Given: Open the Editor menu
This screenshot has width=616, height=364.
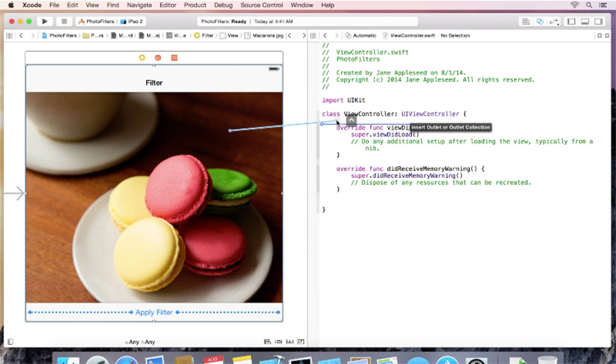Looking at the screenshot, I should tap(168, 5).
